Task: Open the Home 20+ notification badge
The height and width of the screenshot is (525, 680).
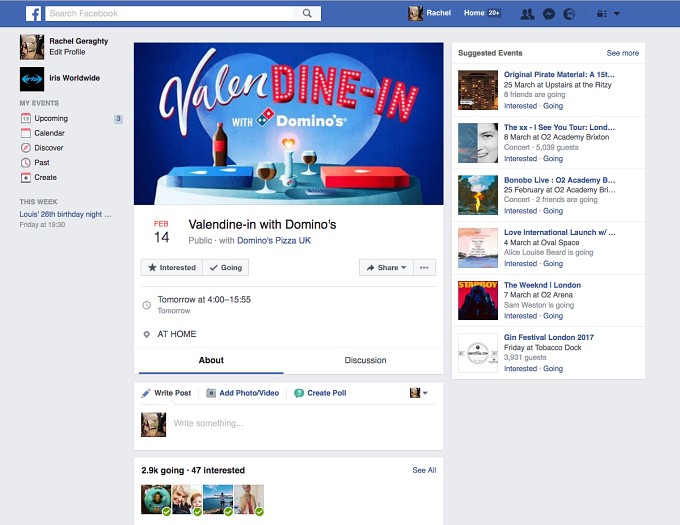Action: pyautogui.click(x=494, y=13)
